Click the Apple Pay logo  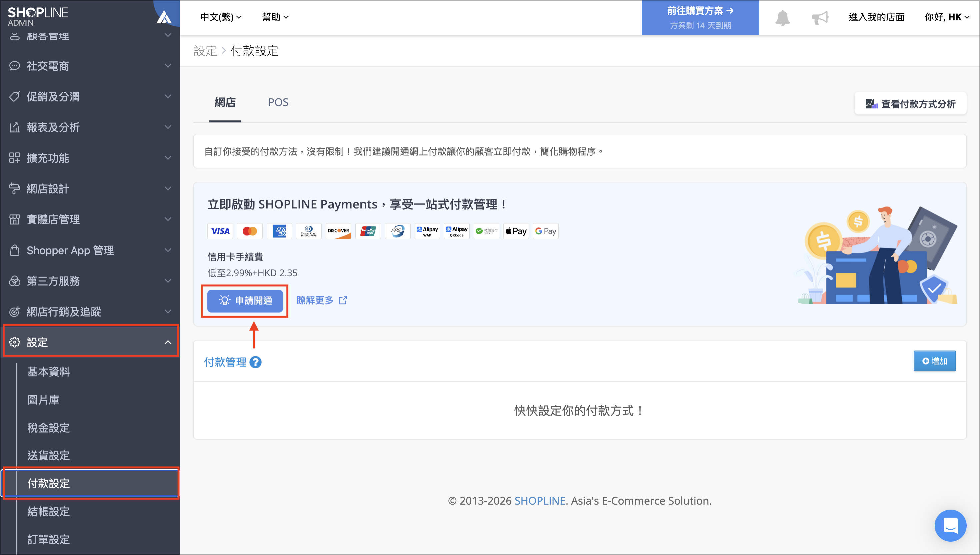pyautogui.click(x=516, y=231)
